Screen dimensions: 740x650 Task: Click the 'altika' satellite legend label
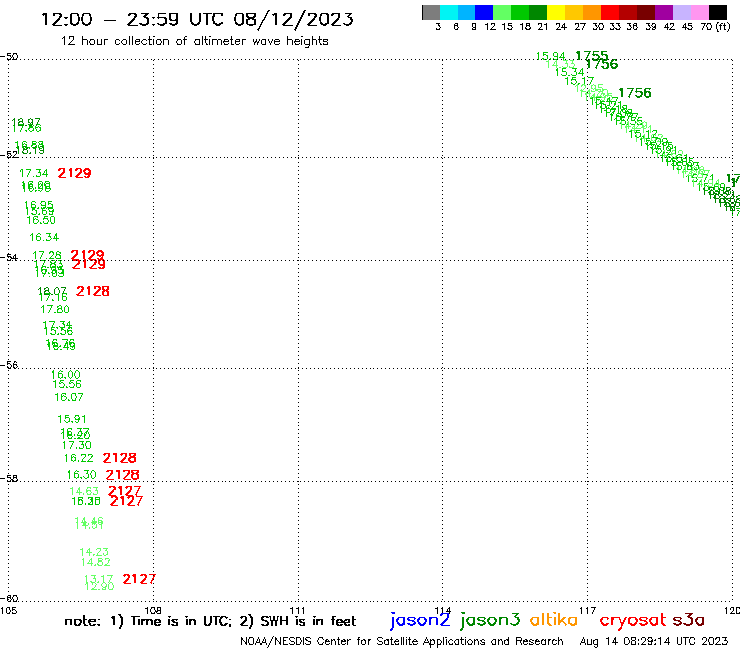click(554, 619)
